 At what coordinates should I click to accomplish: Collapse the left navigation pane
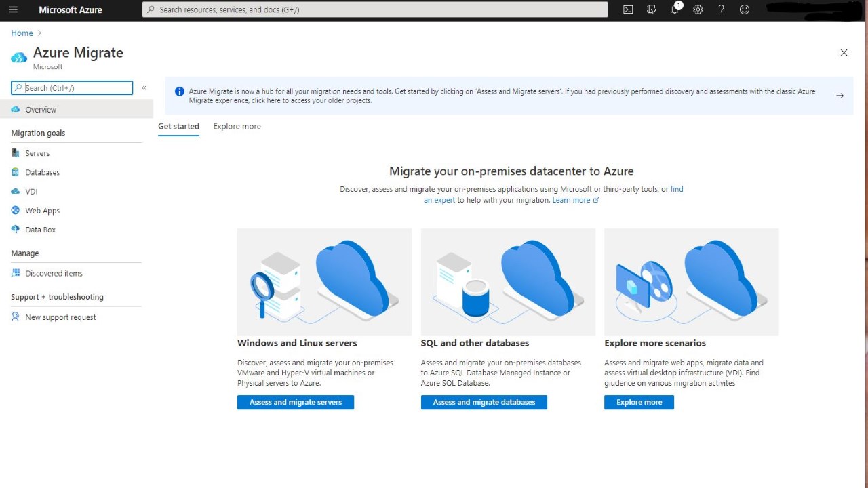[x=144, y=88]
